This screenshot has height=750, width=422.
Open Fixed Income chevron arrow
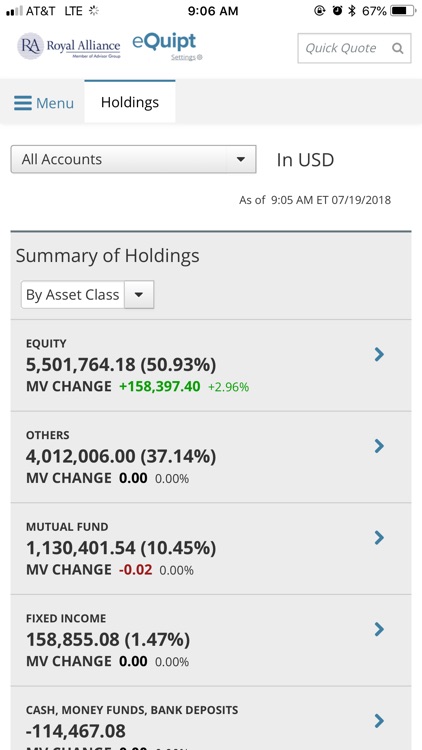tap(379, 629)
